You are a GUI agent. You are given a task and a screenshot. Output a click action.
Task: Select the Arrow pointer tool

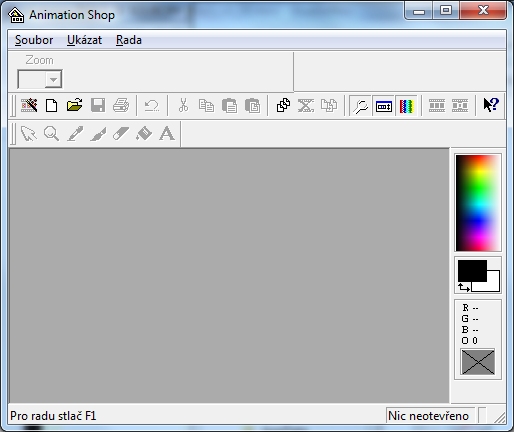coord(28,134)
